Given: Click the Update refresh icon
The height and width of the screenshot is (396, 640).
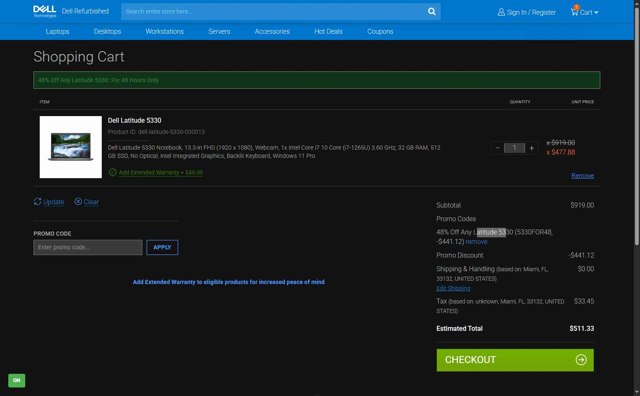Looking at the screenshot, I should [x=38, y=201].
